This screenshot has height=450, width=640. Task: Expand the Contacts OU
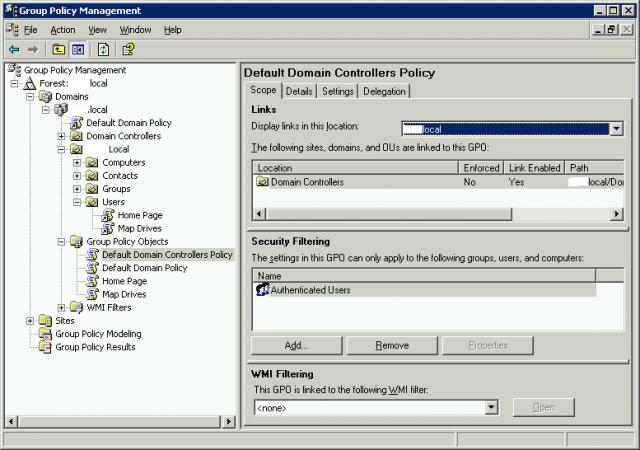click(x=77, y=176)
